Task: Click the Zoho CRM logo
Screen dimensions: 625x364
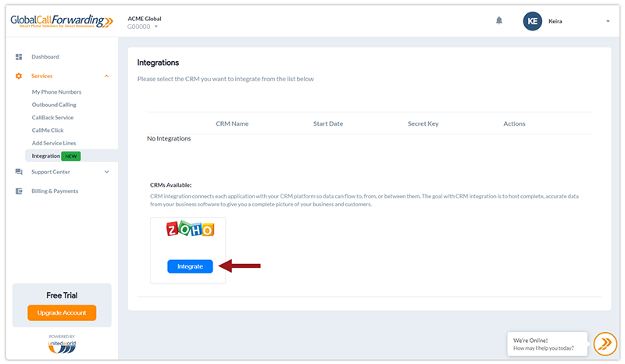Action: point(190,228)
